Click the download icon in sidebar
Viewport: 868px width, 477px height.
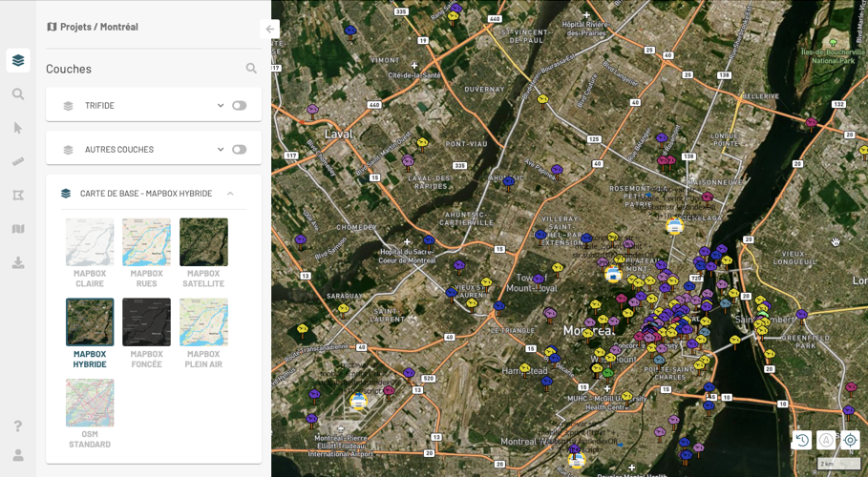click(x=18, y=262)
